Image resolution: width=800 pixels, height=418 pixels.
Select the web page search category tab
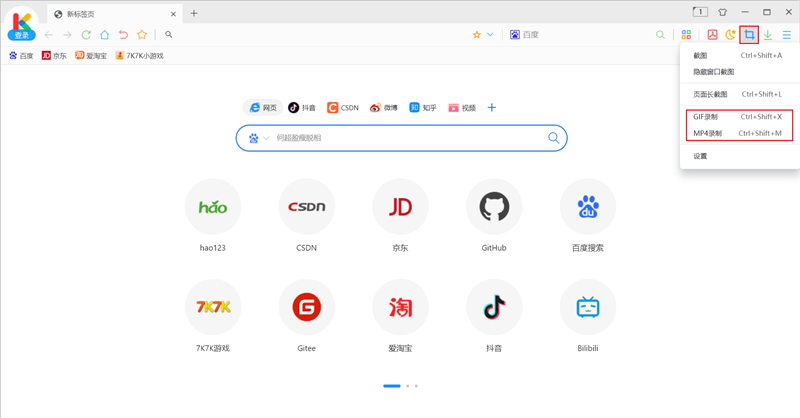pos(263,108)
